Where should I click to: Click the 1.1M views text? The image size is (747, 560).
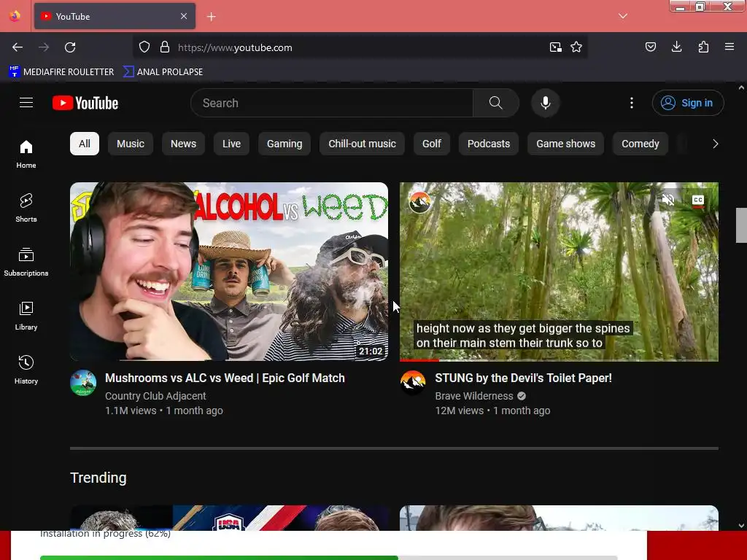(x=131, y=411)
